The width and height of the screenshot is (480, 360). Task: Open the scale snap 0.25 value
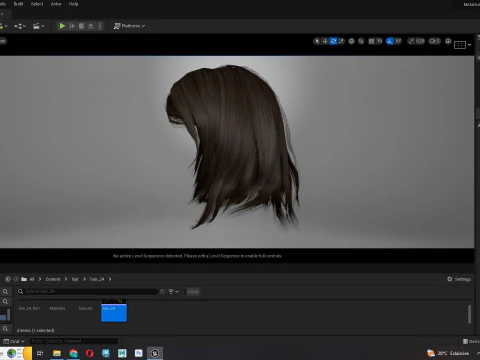click(420, 41)
